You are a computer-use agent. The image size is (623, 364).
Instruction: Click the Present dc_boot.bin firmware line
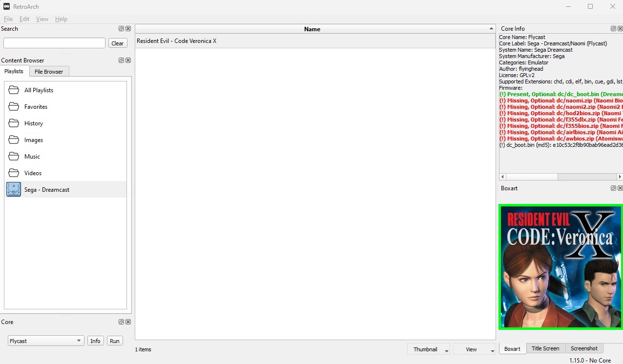point(561,94)
